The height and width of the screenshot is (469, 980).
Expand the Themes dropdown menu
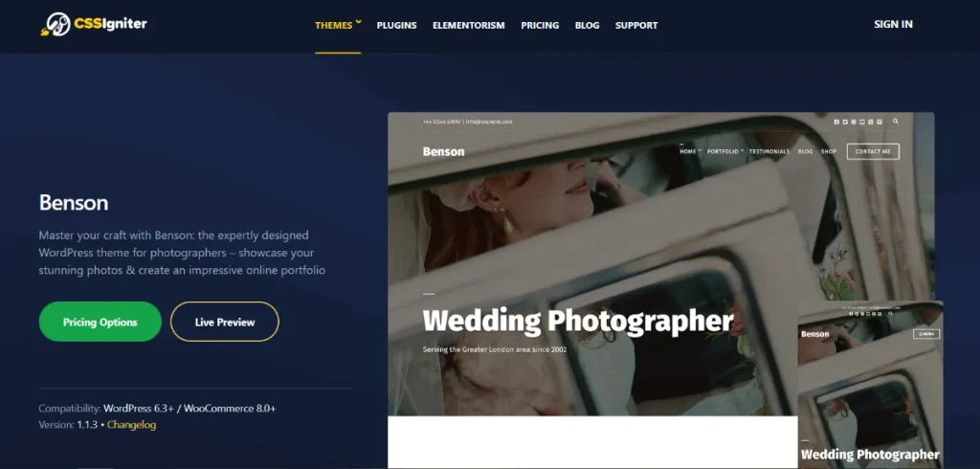338,25
